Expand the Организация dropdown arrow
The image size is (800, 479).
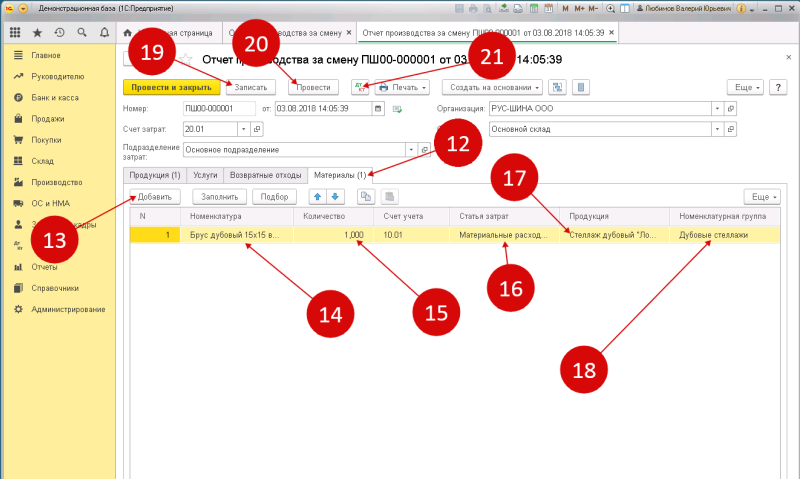pyautogui.click(x=717, y=109)
